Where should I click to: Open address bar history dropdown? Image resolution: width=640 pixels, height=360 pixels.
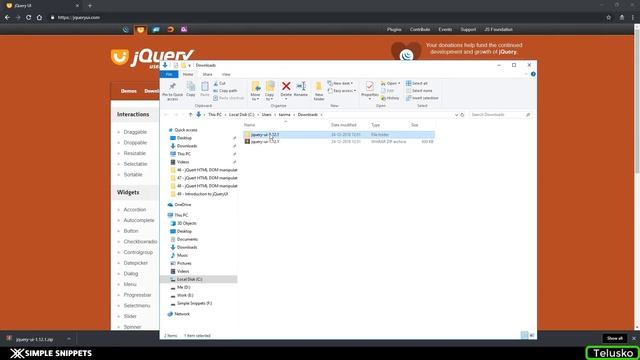(x=456, y=115)
